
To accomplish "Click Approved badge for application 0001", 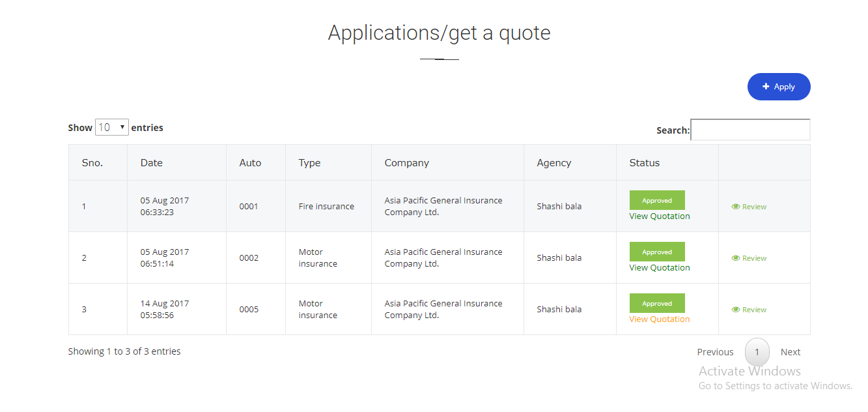I will 657,200.
